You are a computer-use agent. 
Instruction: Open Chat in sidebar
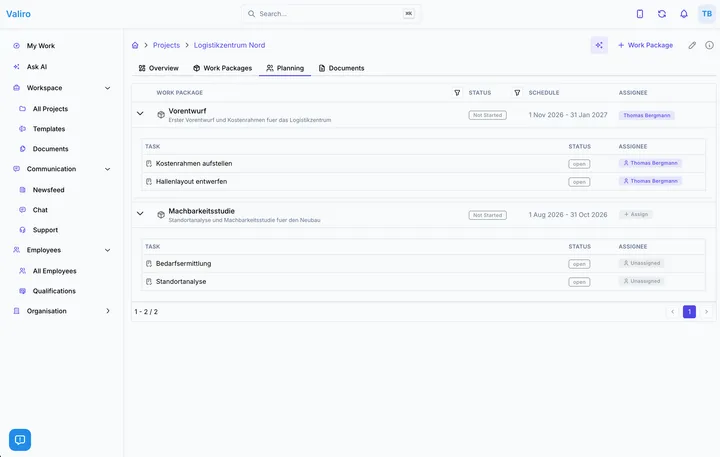(40, 210)
